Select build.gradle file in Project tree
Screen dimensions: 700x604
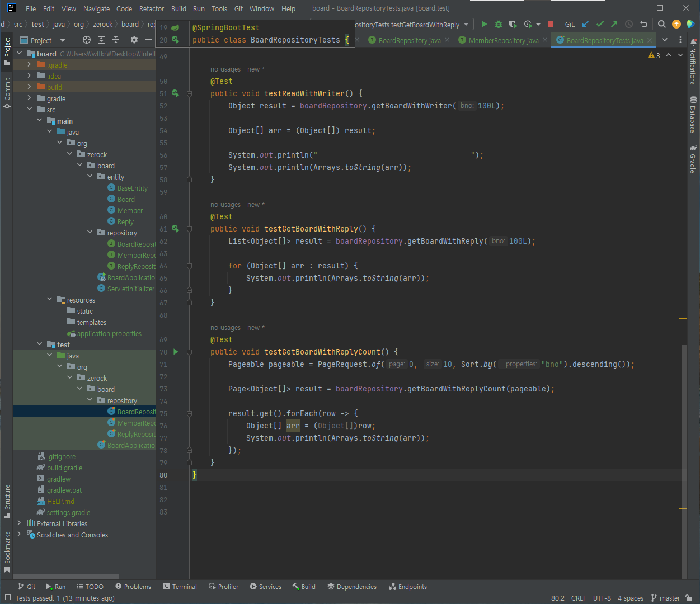pos(64,468)
